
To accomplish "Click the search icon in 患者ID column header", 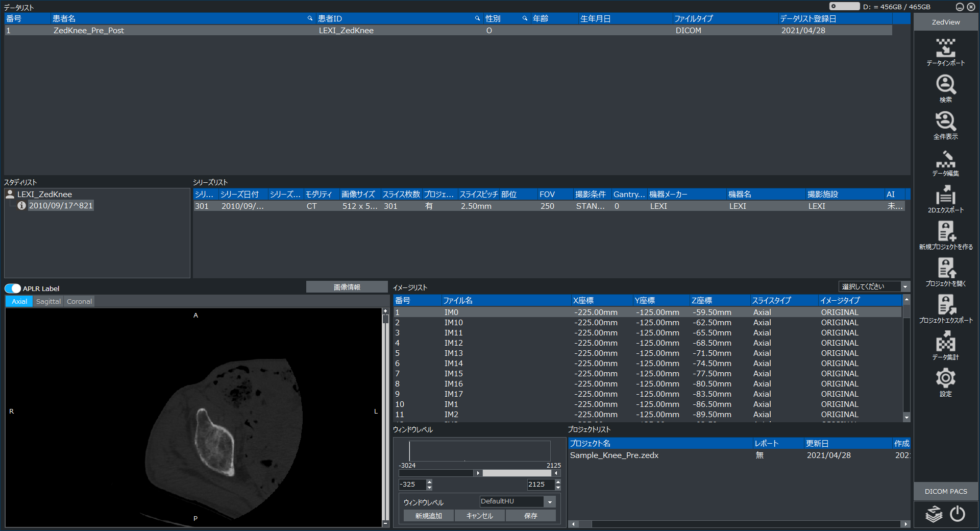I will 477,18.
